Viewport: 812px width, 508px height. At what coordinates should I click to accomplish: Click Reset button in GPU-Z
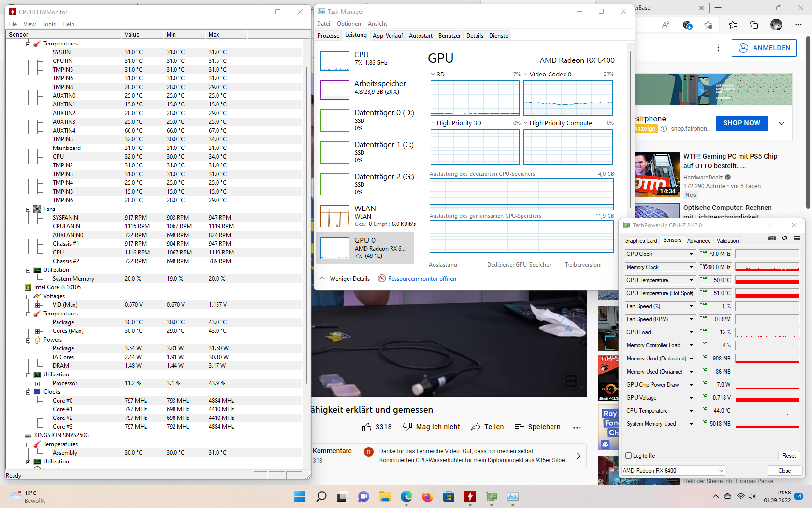point(789,456)
